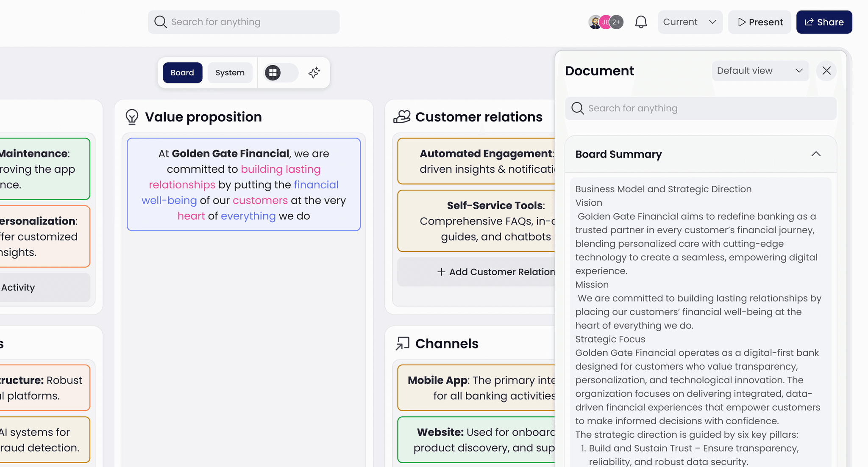Viewport: 868px width, 467px height.
Task: Click the Channels arrow icon
Action: tap(402, 343)
